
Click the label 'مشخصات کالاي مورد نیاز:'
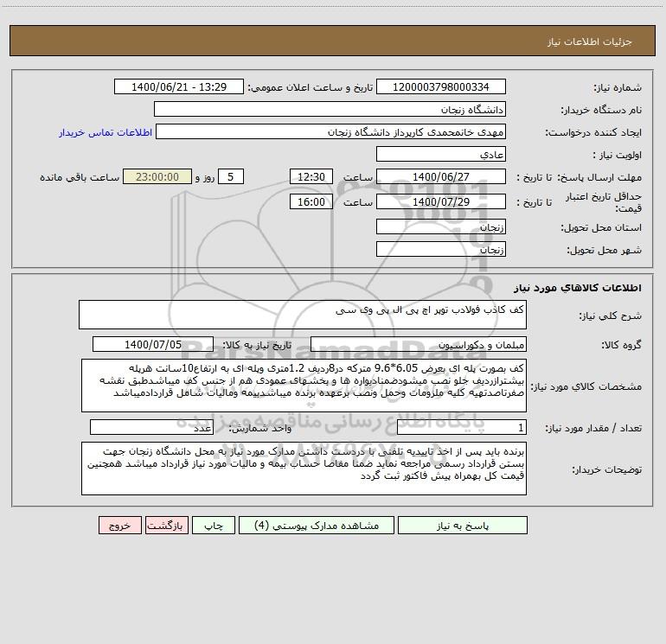click(586, 386)
